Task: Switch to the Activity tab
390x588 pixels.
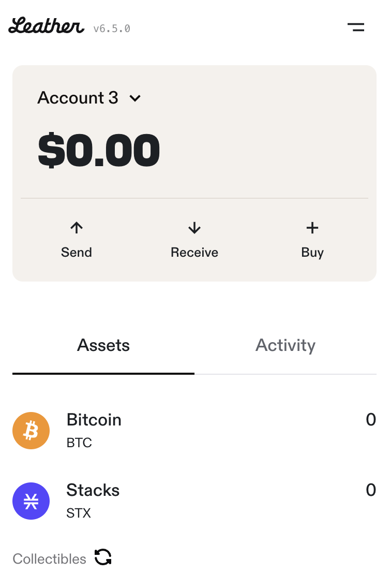Action: point(286,345)
